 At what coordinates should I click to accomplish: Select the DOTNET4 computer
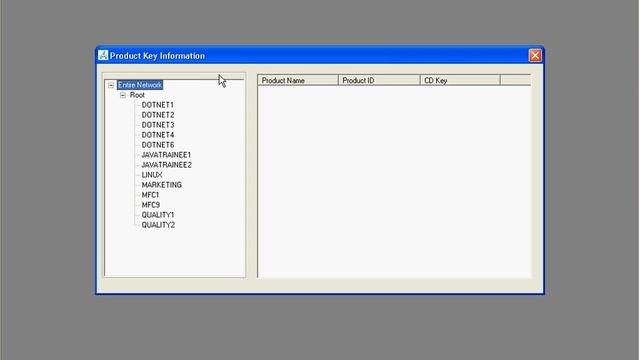click(158, 135)
